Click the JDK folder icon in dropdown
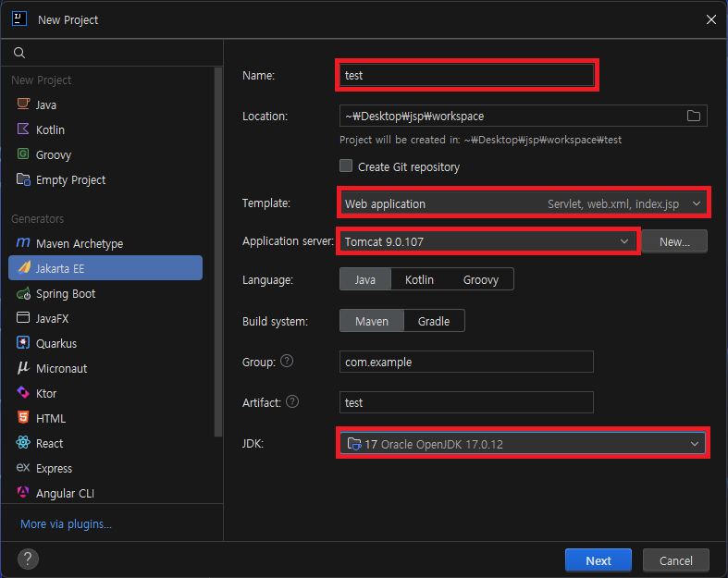The height and width of the screenshot is (578, 728). [354, 444]
